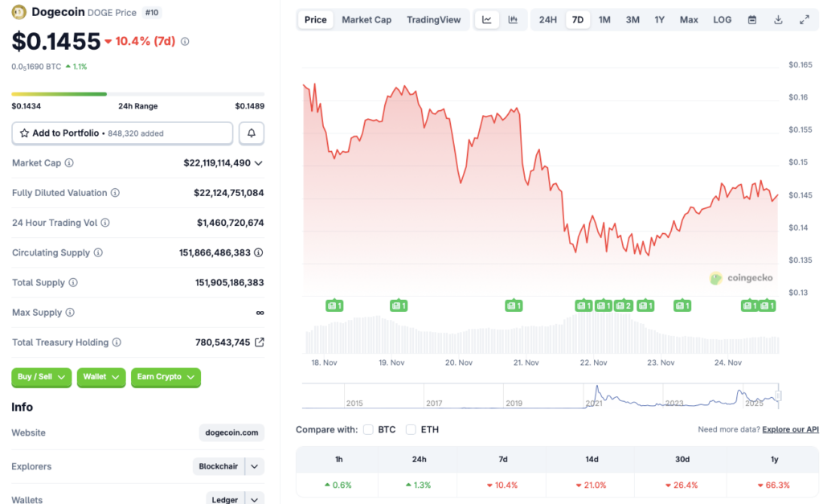The height and width of the screenshot is (504, 823).
Task: Toggle LOG scale on the chart
Action: [721, 19]
